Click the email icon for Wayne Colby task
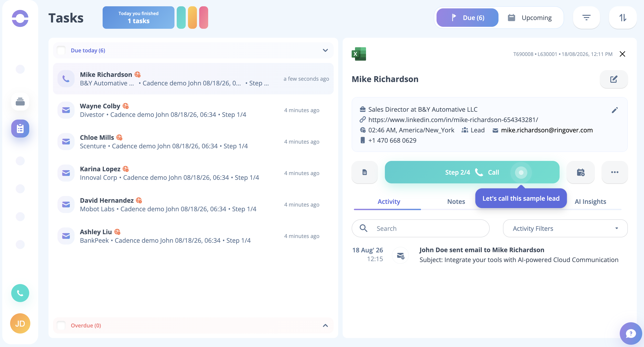 [x=66, y=110]
